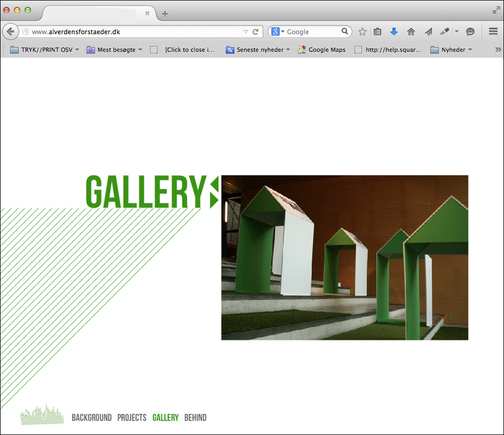Screen dimensions: 504x435
Task: Expand the Seneste nyheder feed folder
Action: [x=258, y=50]
